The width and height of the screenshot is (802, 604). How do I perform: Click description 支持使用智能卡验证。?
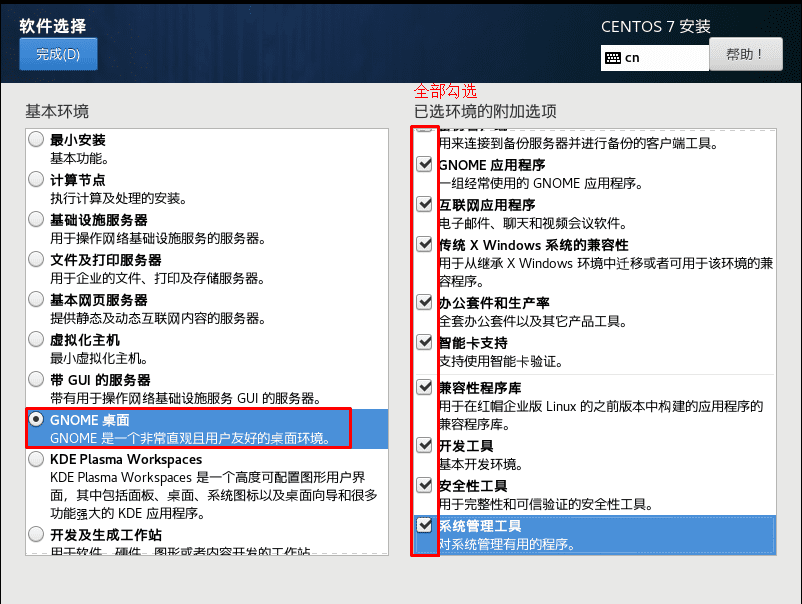click(x=501, y=362)
